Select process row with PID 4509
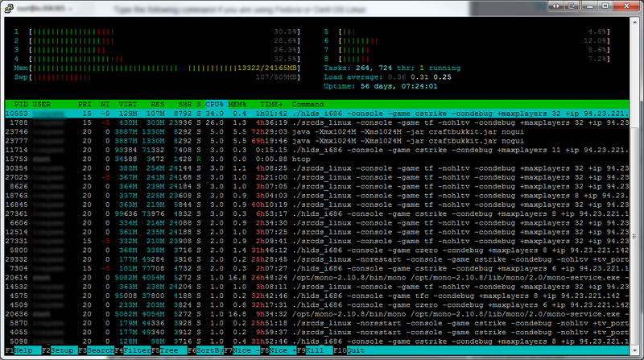Viewport: 644px width, 360px height. point(317,305)
